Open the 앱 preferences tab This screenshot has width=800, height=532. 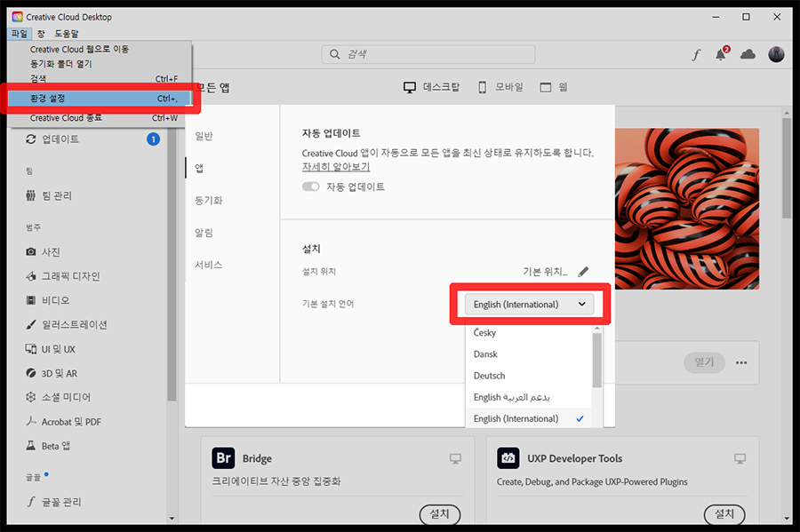coord(199,168)
